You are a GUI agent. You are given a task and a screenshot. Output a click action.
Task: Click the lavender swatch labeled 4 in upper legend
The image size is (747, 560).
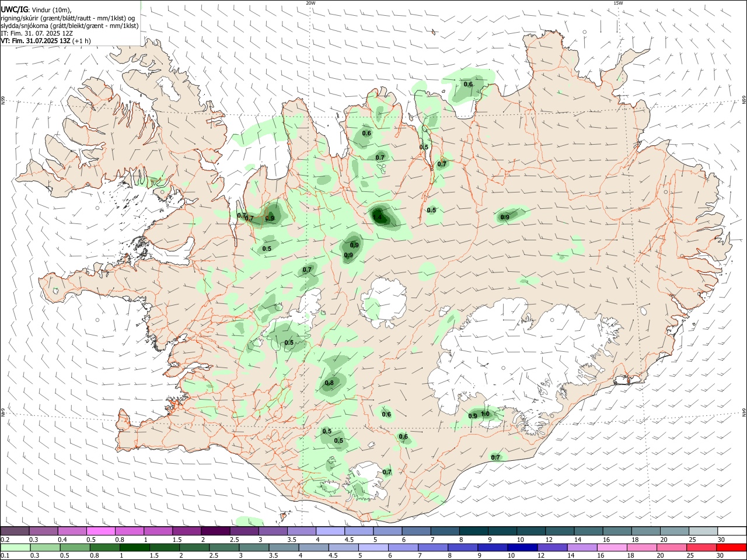click(330, 531)
